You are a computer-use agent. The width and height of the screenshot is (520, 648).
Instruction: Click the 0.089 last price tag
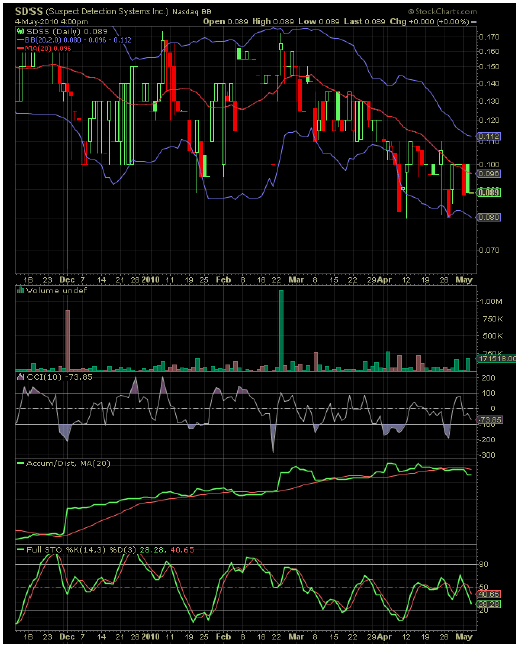[x=489, y=192]
